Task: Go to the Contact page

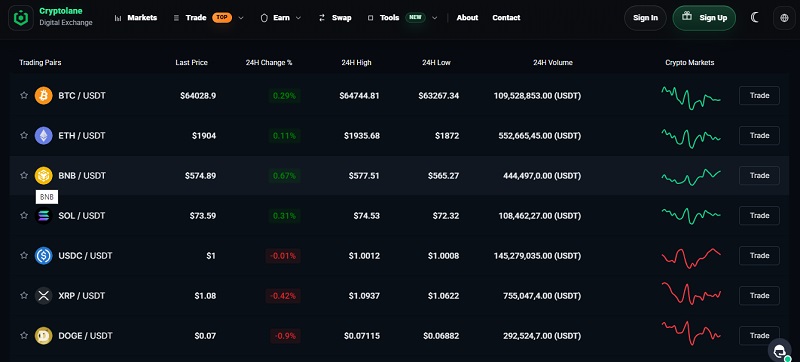Action: 506,18
